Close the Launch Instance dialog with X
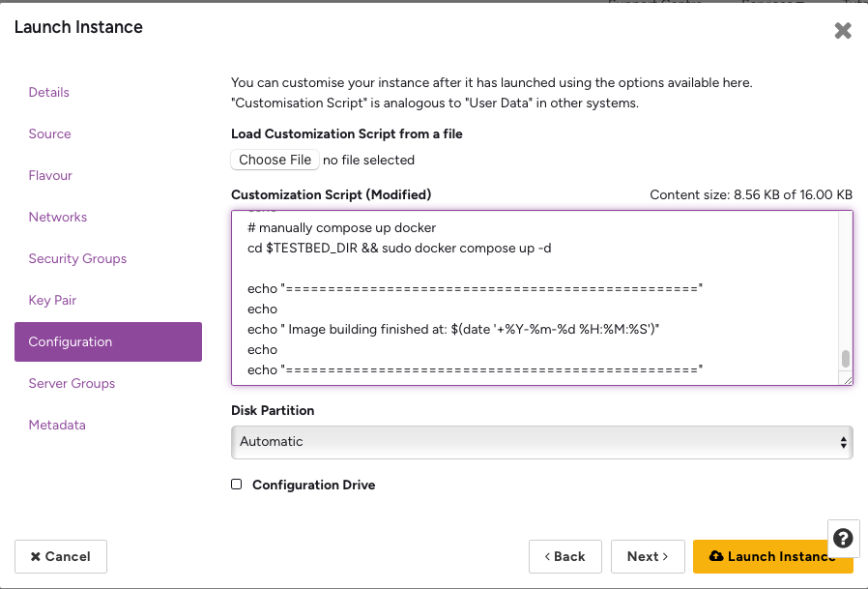This screenshot has height=589, width=868. 843,31
